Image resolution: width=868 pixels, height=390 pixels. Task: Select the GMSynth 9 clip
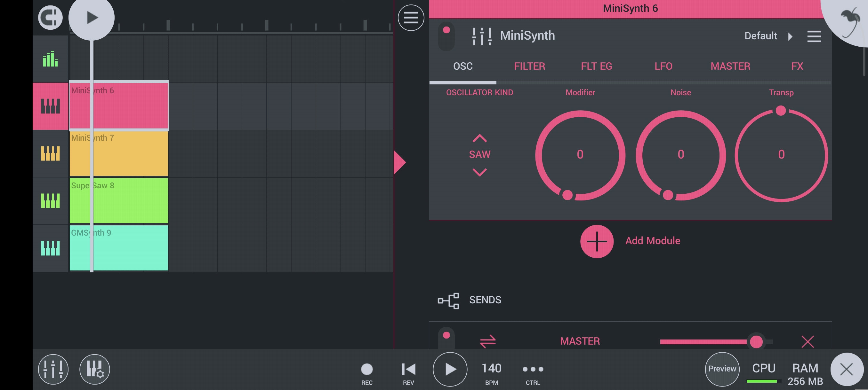pos(119,248)
